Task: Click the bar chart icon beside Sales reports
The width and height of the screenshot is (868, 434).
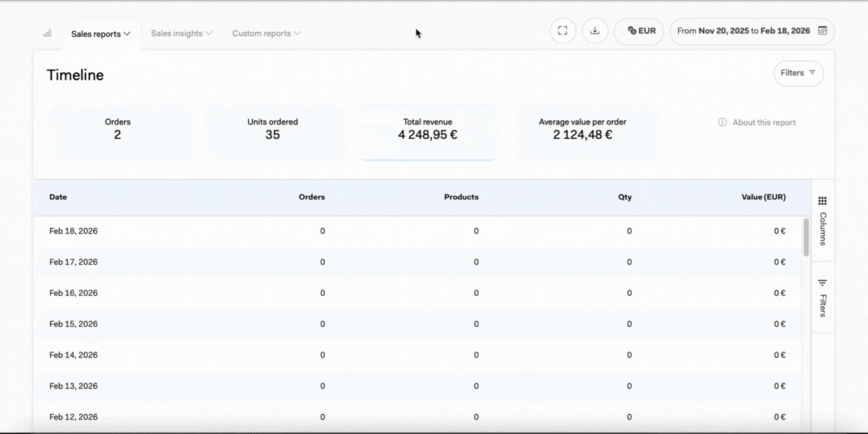Action: tap(48, 33)
